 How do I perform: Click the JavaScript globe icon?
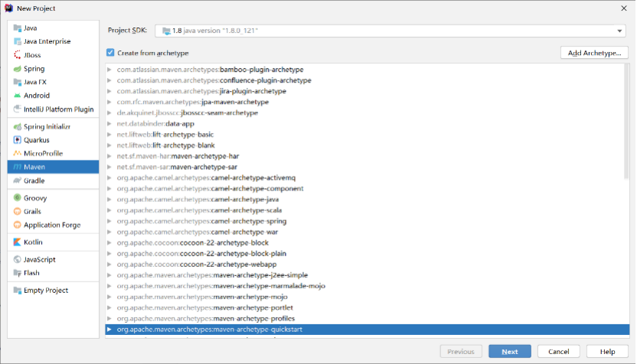point(17,259)
